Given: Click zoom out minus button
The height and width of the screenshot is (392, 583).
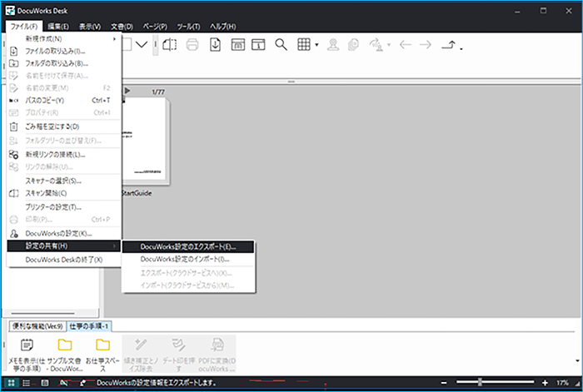Looking at the screenshot, I should coord(444,383).
